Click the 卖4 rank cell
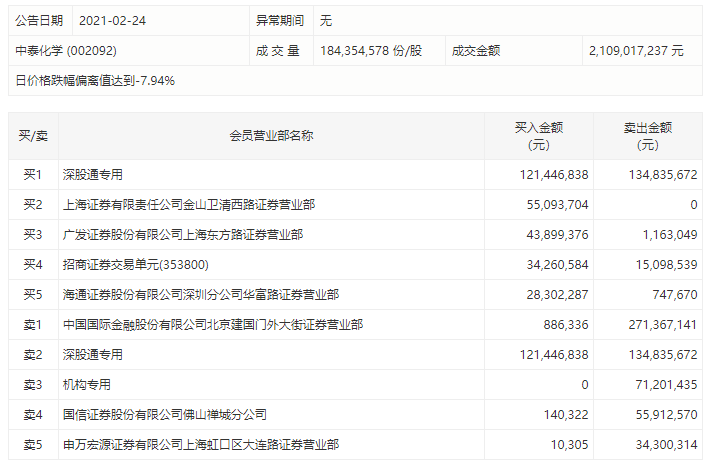Viewport: 715px width, 473px height. pos(33,415)
